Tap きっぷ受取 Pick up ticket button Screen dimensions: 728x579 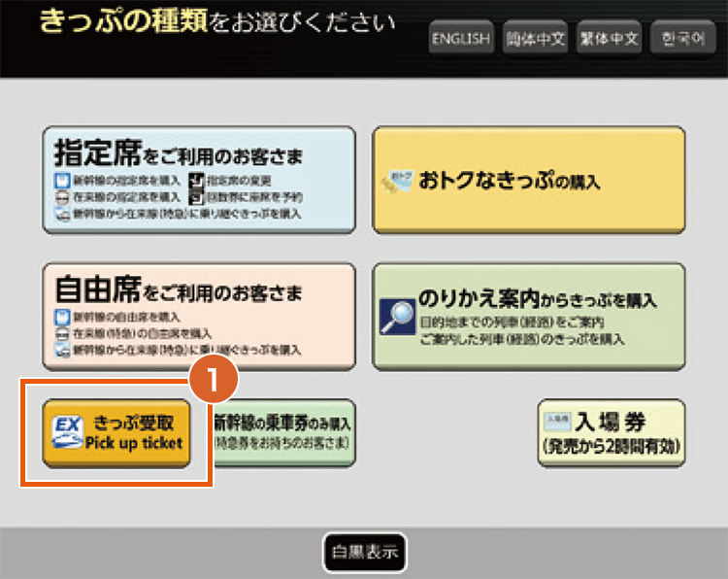[116, 433]
